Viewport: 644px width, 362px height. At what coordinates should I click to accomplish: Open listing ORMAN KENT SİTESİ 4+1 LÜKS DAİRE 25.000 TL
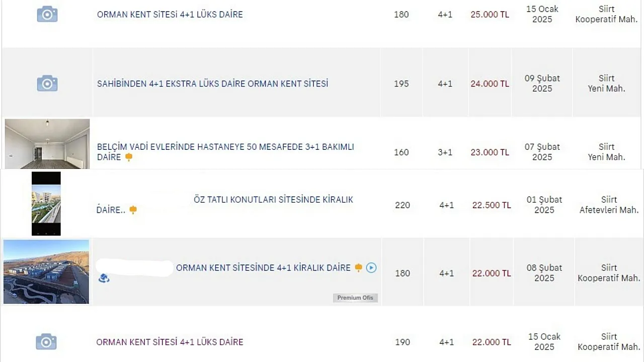pyautogui.click(x=170, y=15)
